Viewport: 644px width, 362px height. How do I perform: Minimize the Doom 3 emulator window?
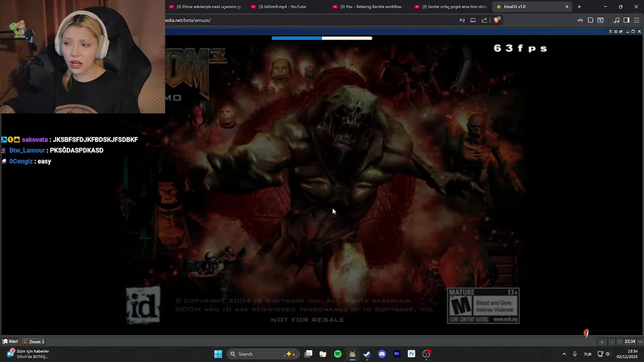pos(627,31)
